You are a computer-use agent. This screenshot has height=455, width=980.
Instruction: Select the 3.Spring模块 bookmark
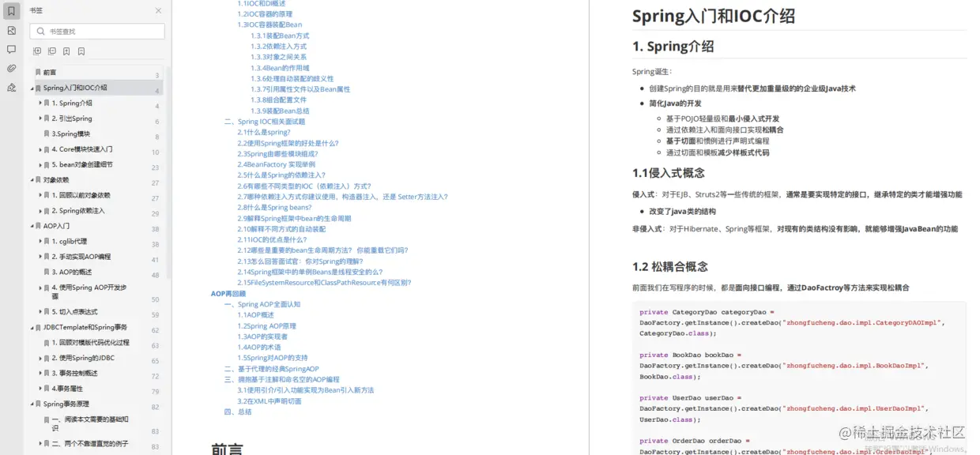[71, 134]
